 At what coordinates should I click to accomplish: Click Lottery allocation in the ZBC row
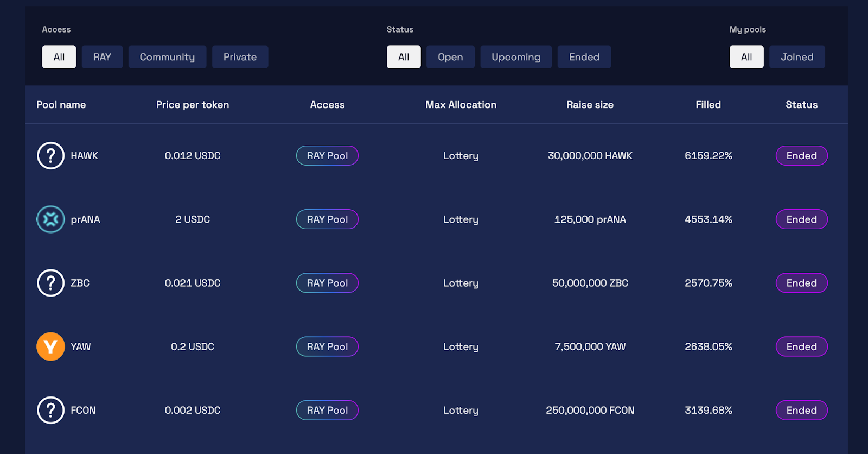[x=461, y=283]
